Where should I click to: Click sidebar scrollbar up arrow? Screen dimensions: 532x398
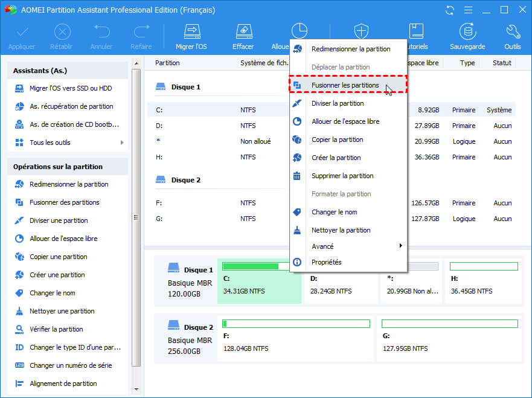pyautogui.click(x=136, y=63)
